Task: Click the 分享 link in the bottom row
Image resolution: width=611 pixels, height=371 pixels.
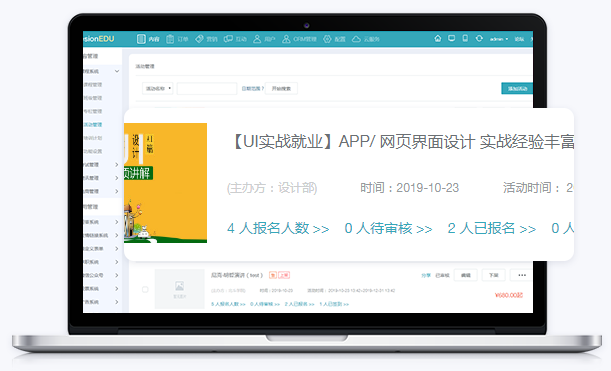Action: (426, 275)
